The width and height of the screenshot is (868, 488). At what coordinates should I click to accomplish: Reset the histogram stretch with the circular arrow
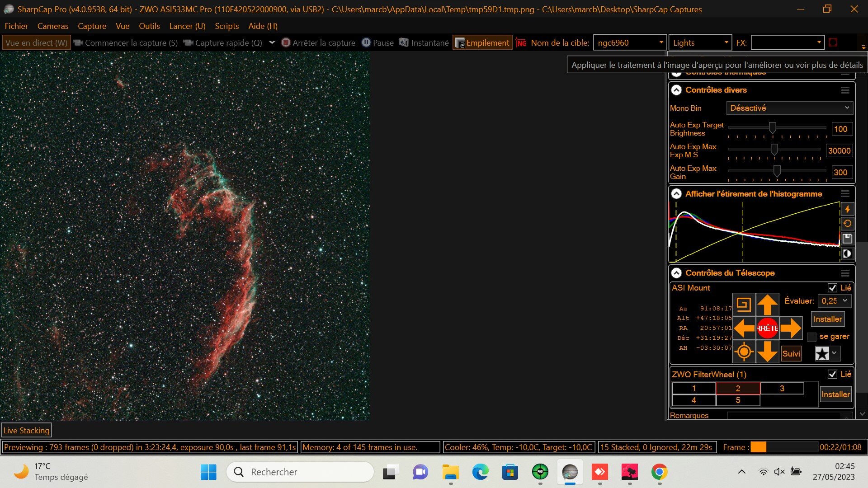[x=847, y=223]
